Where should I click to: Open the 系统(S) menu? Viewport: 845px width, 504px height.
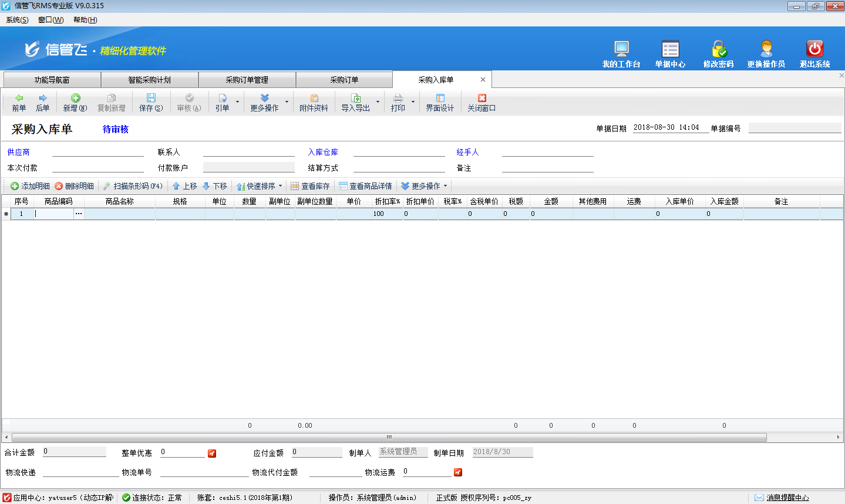click(x=17, y=20)
